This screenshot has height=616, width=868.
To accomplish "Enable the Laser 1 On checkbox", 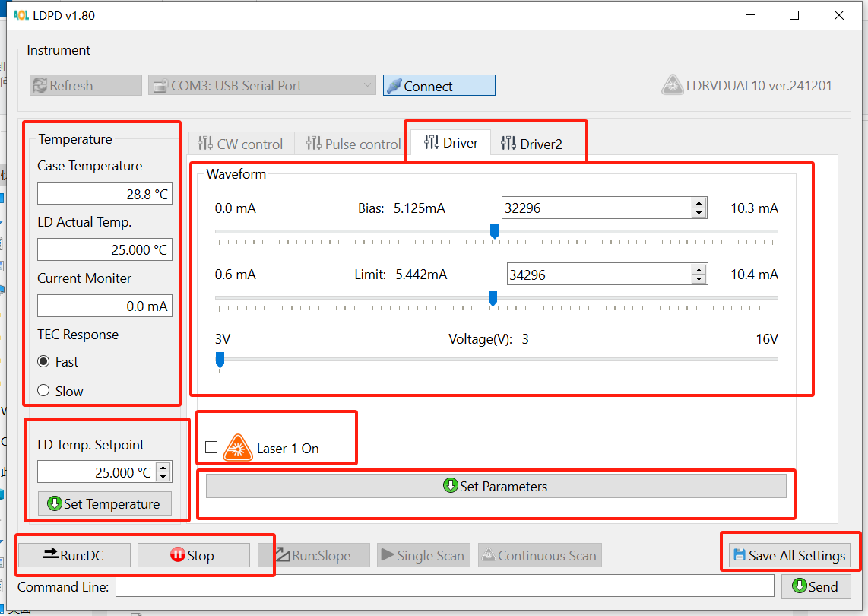I will click(211, 447).
